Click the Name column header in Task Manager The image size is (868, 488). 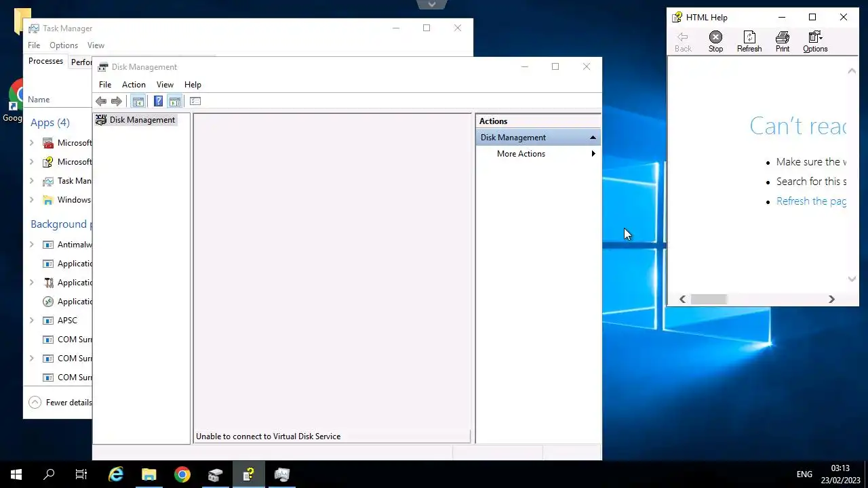tap(39, 100)
